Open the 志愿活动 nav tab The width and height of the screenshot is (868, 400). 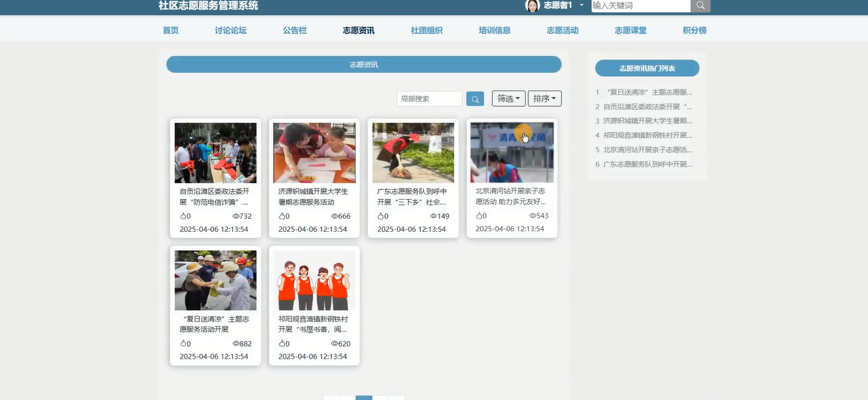coord(562,30)
